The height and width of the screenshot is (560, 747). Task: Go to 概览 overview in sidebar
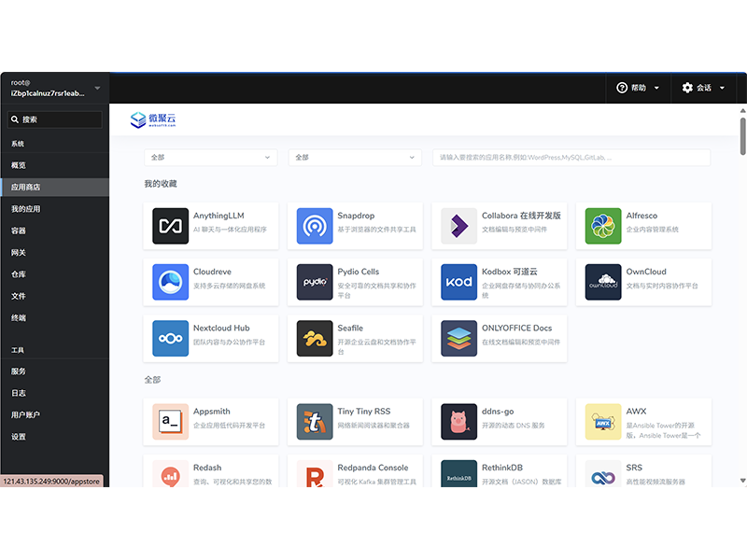(x=55, y=165)
